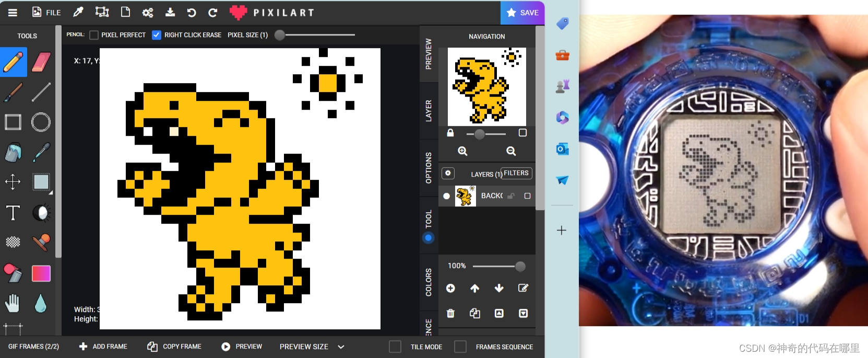This screenshot has height=358, width=868.
Task: Add a new layer
Action: [450, 288]
